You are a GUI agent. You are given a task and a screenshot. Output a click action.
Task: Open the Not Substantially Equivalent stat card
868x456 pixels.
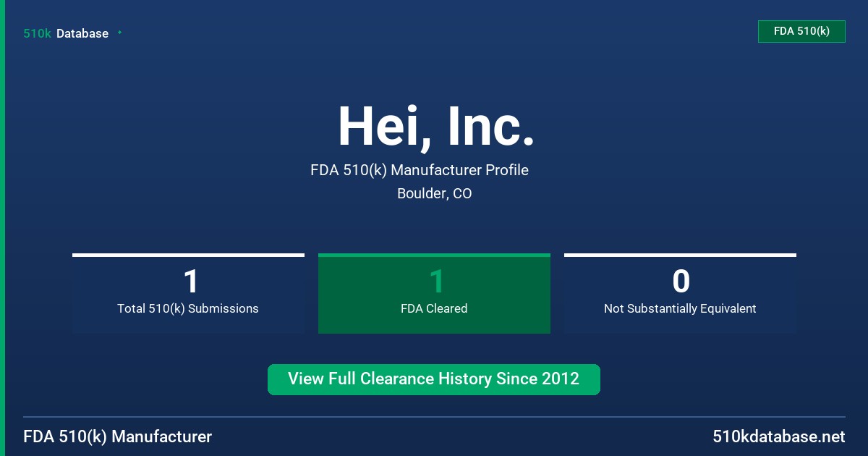coord(680,294)
